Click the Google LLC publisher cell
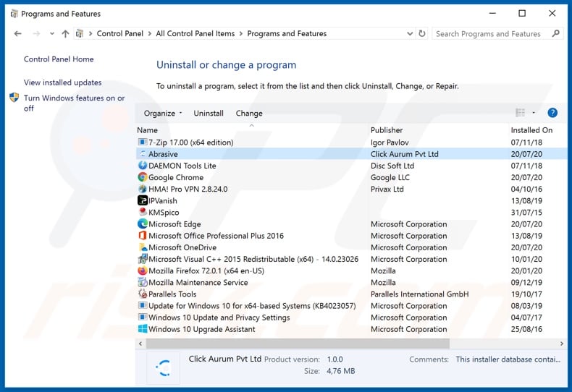 (390, 177)
